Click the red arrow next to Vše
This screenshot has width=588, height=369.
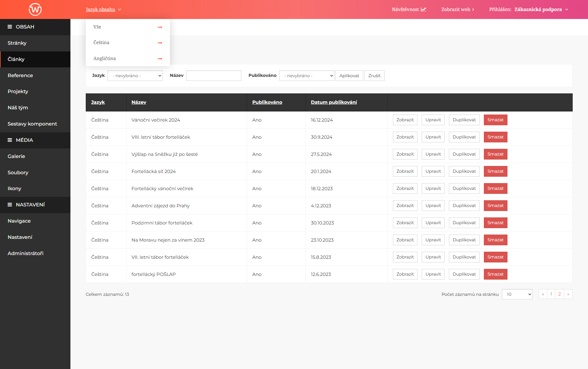tap(160, 27)
